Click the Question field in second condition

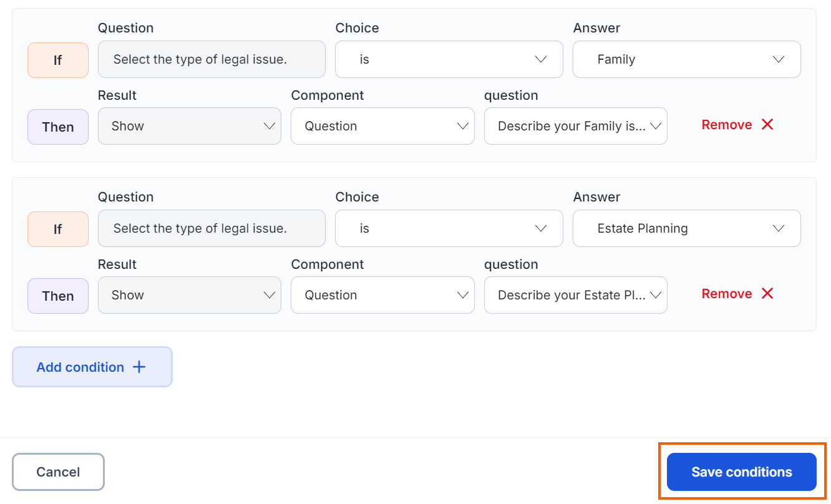coord(211,228)
